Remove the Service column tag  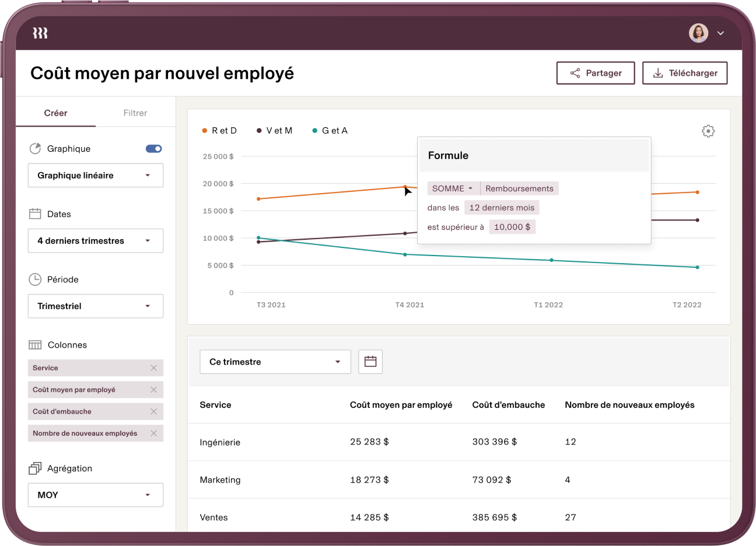153,368
